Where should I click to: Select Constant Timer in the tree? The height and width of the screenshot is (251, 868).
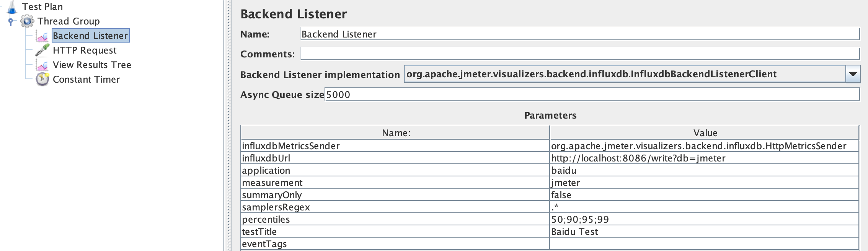coord(86,80)
